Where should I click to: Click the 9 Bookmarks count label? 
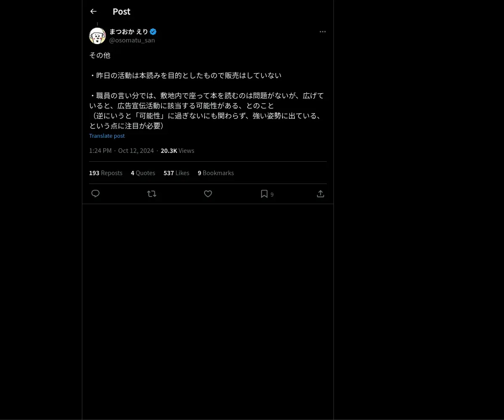(x=216, y=173)
